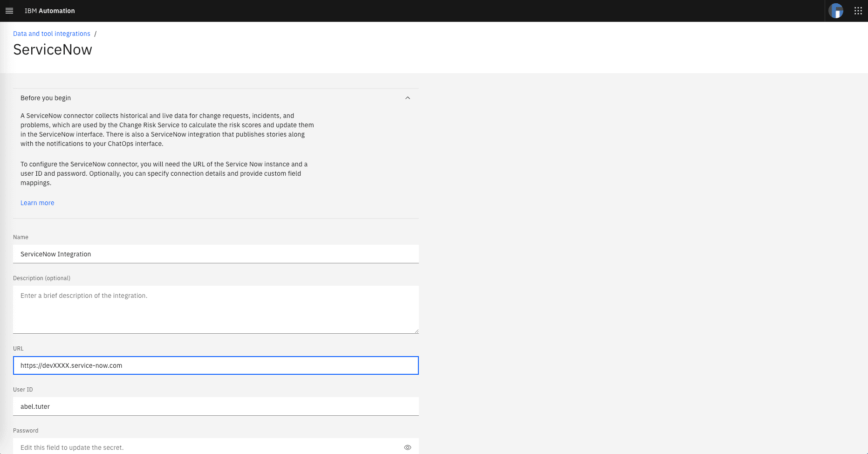Click the Description box resize handle
This screenshot has height=454, width=868.
click(416, 330)
